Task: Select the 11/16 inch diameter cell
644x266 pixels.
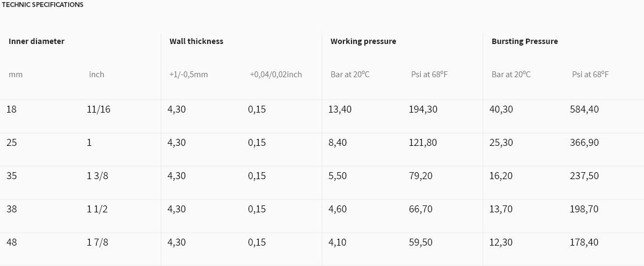Action: coord(99,109)
